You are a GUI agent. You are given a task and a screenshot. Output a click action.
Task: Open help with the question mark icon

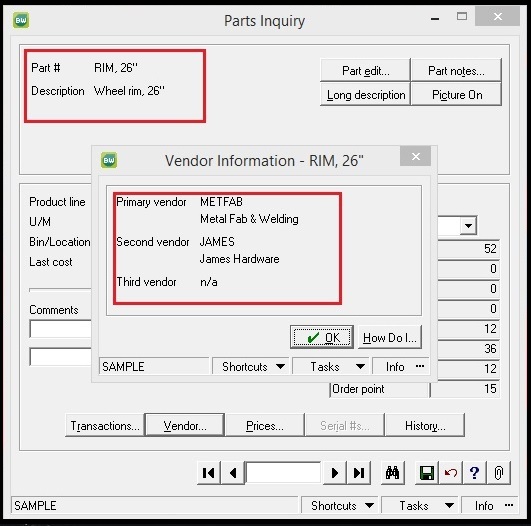(x=474, y=472)
